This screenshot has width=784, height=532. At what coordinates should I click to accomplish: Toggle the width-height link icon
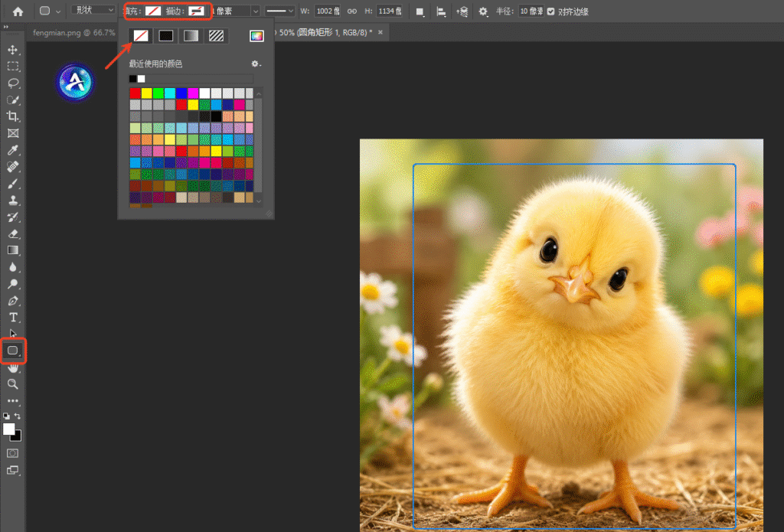(x=352, y=11)
